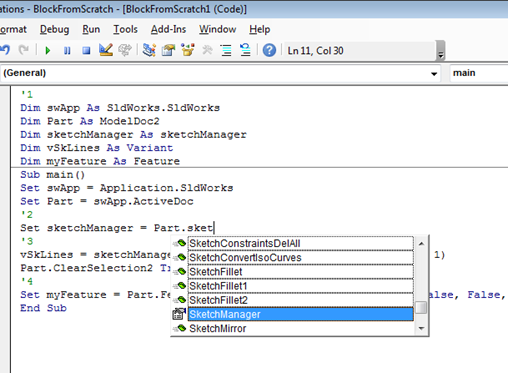Click autocomplete list scroll down arrow
This screenshot has height=373, width=508.
coord(421,328)
